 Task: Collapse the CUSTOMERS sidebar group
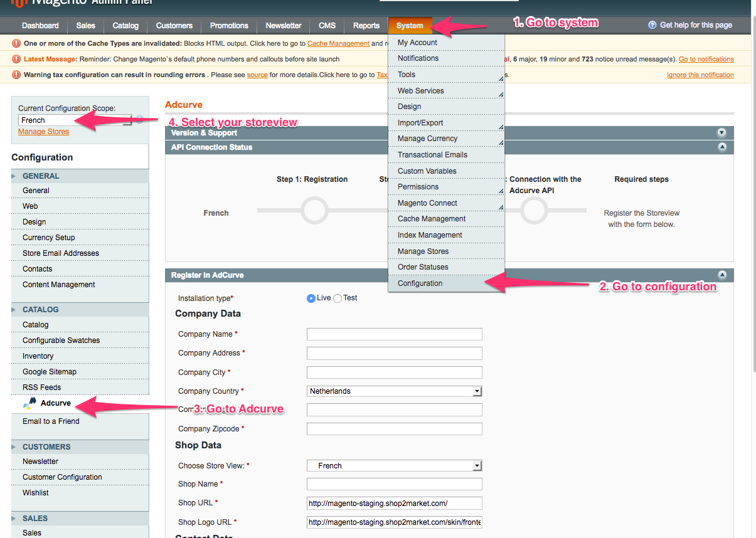[80, 447]
